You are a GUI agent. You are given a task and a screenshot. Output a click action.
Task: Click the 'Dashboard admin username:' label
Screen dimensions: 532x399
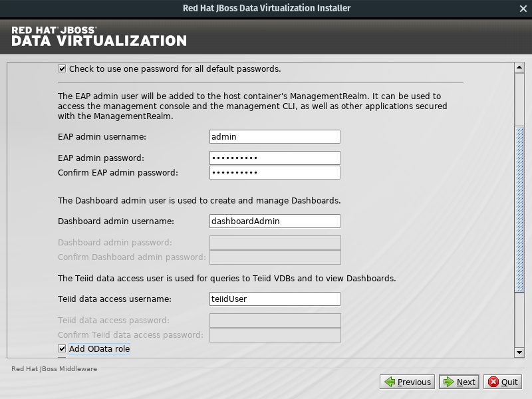point(116,221)
